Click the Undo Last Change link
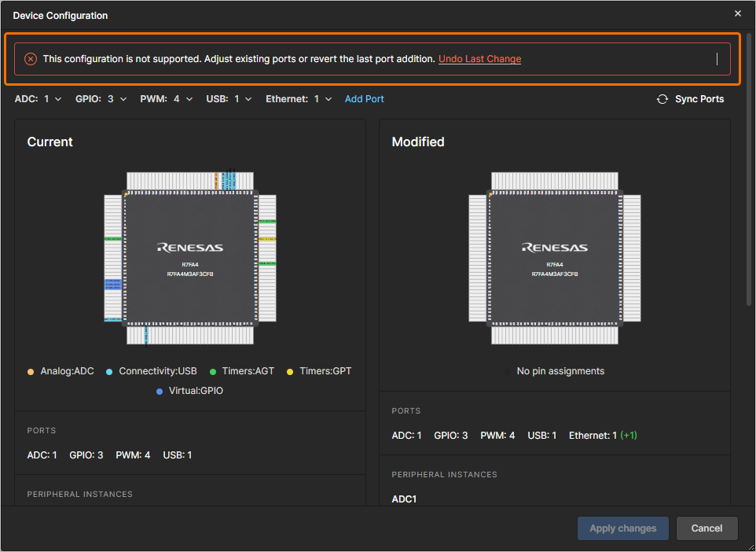This screenshot has width=756, height=552. (x=479, y=59)
